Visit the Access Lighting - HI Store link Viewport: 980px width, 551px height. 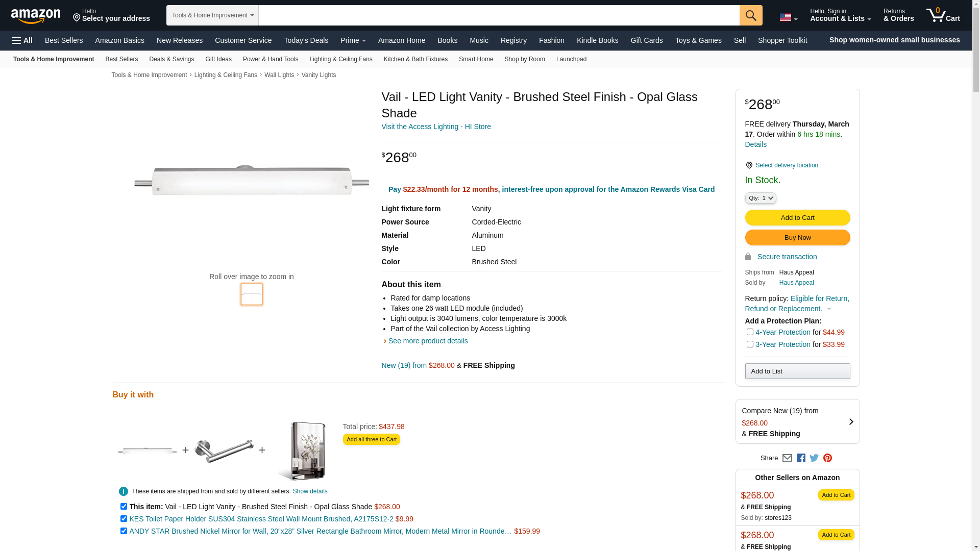click(436, 127)
